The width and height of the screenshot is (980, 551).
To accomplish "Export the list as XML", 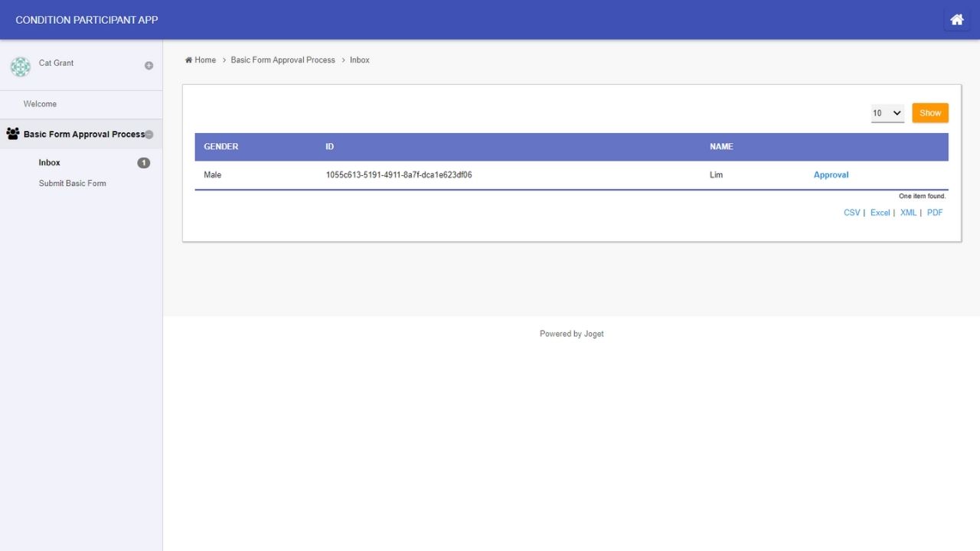I will click(x=908, y=213).
